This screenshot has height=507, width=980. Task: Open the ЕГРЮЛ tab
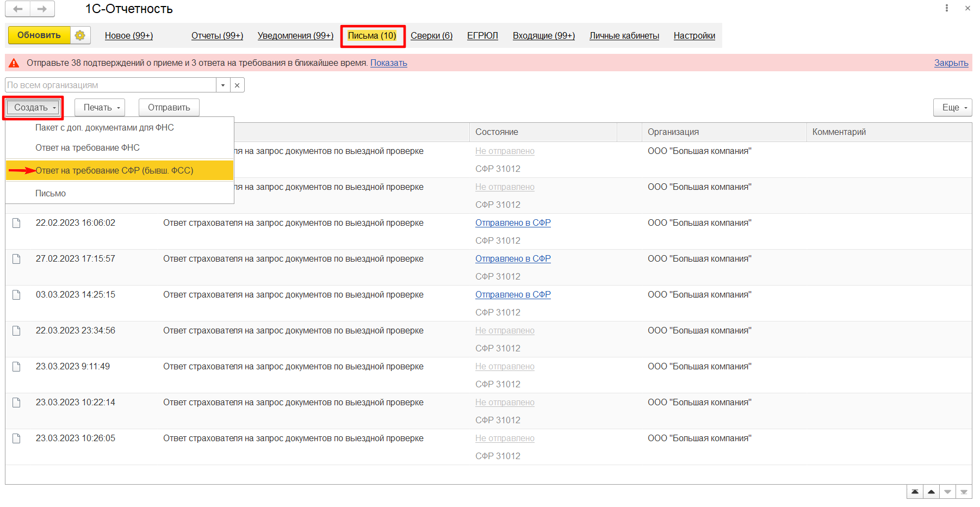[482, 36]
